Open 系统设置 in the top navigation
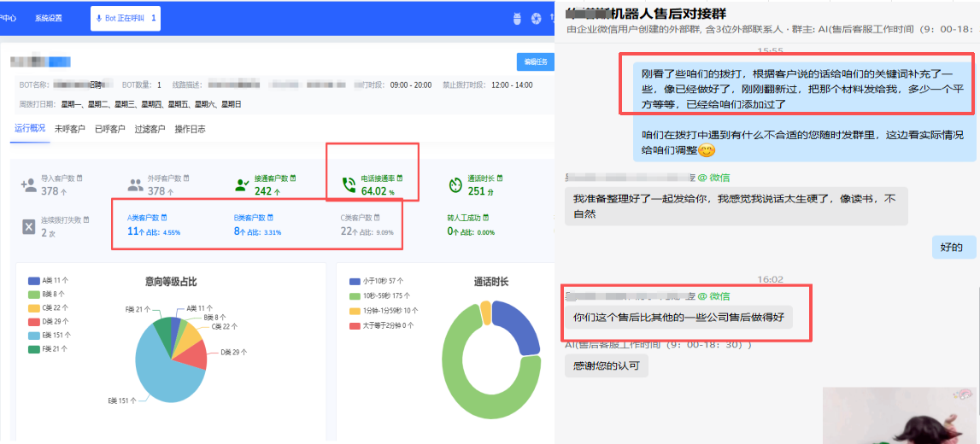980x444 pixels. pyautogui.click(x=49, y=18)
